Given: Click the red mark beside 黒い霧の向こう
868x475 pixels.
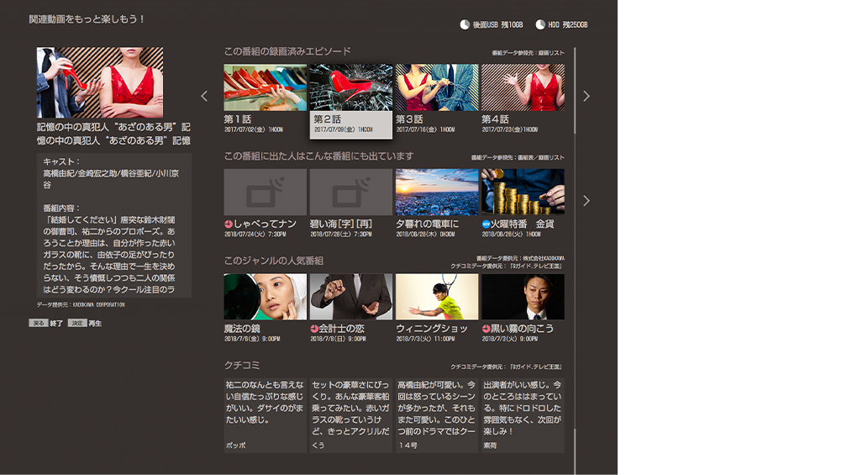Looking at the screenshot, I should coord(486,328).
